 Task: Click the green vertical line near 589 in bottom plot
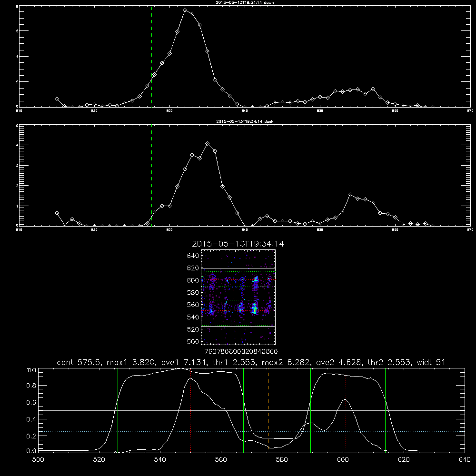tap(310, 410)
